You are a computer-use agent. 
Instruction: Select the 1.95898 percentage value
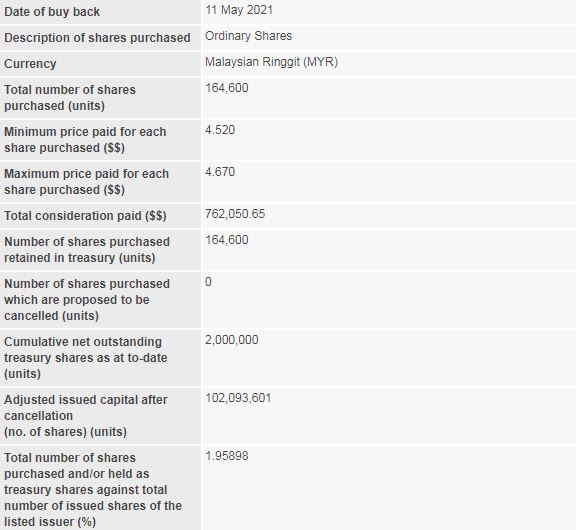(x=227, y=456)
